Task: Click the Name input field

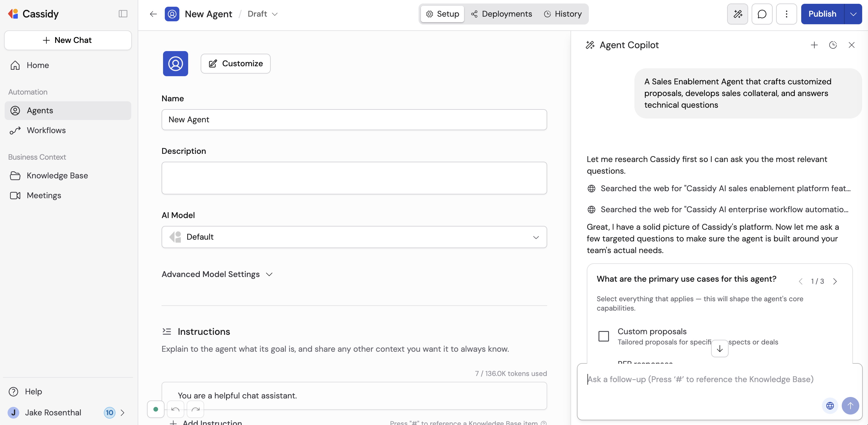Action: 354,119
